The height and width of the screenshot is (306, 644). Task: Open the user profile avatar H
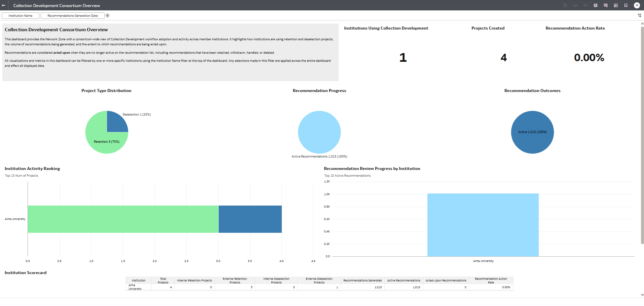(637, 5)
